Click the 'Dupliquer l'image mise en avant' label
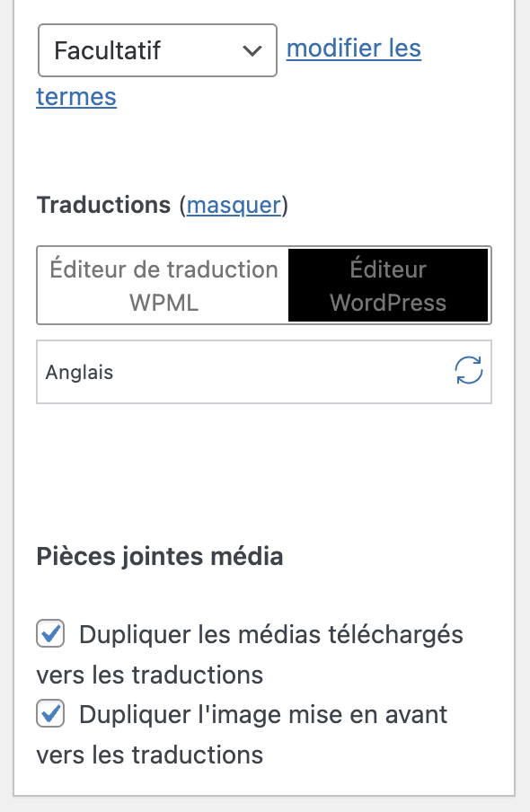530x812 pixels. point(263,715)
